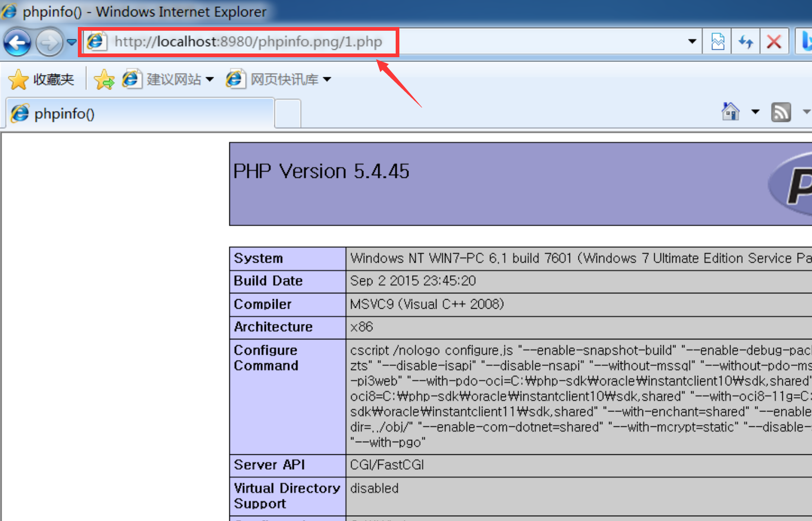
Task: Open a new blank tab
Action: (x=288, y=113)
